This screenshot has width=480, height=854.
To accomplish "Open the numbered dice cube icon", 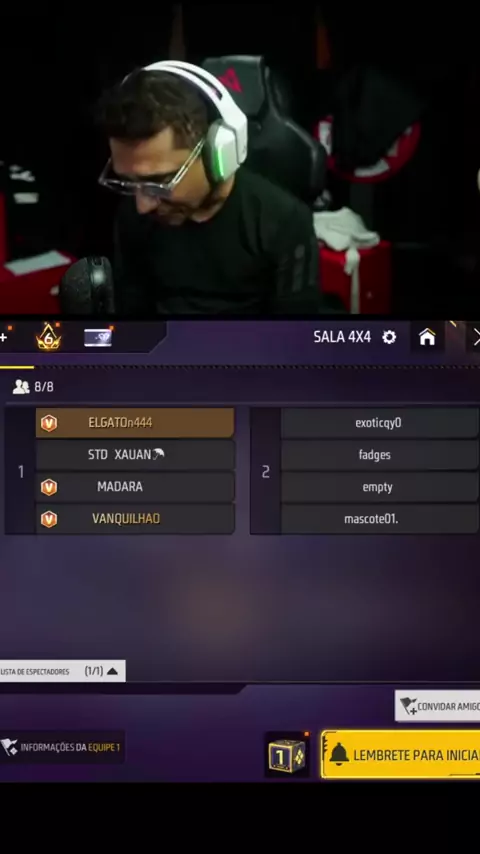I will (287, 755).
